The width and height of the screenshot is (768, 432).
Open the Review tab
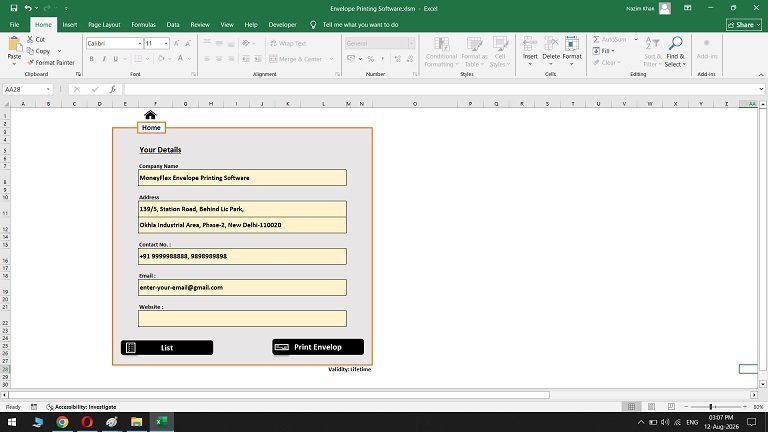[200, 24]
